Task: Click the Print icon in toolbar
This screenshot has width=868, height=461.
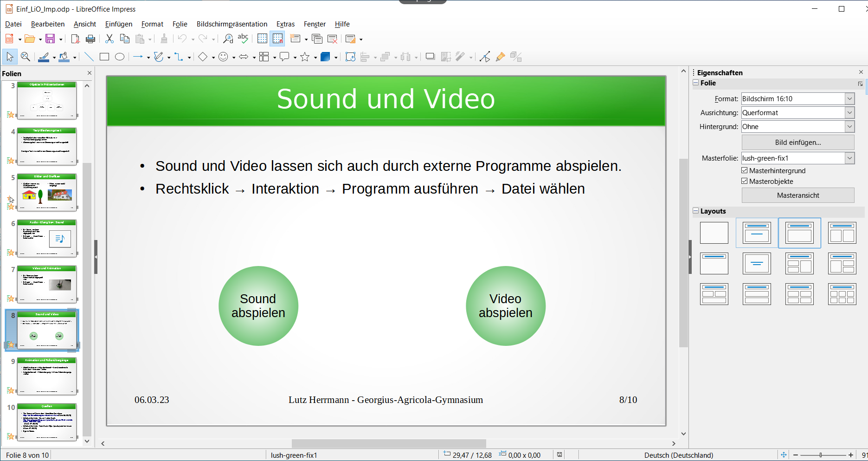Action: (x=90, y=39)
